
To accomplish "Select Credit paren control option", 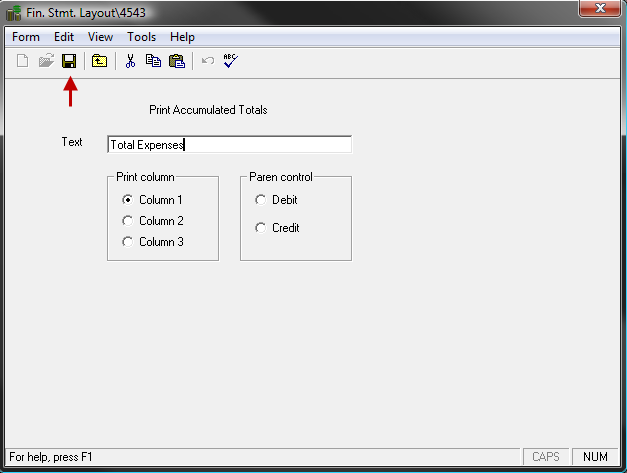I will click(x=261, y=228).
